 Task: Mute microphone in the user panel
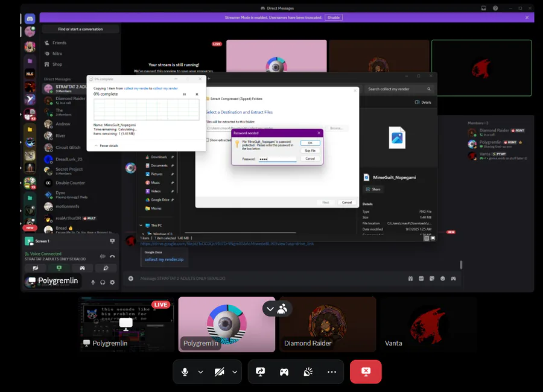93,282
